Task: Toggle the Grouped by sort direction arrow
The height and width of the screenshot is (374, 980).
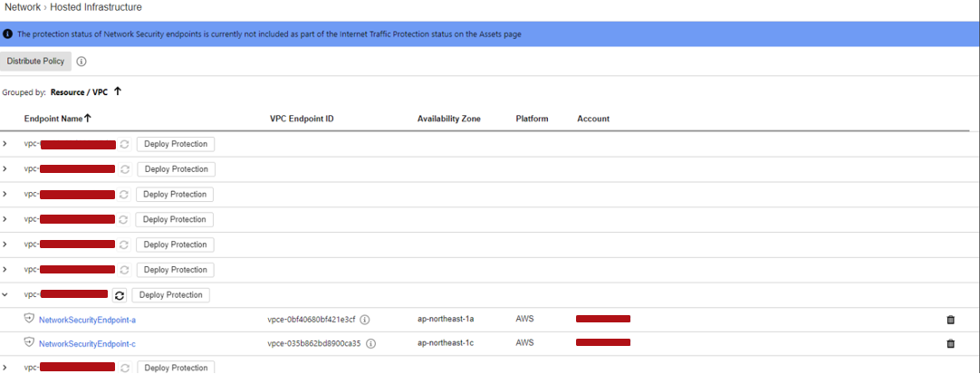Action: [x=118, y=91]
